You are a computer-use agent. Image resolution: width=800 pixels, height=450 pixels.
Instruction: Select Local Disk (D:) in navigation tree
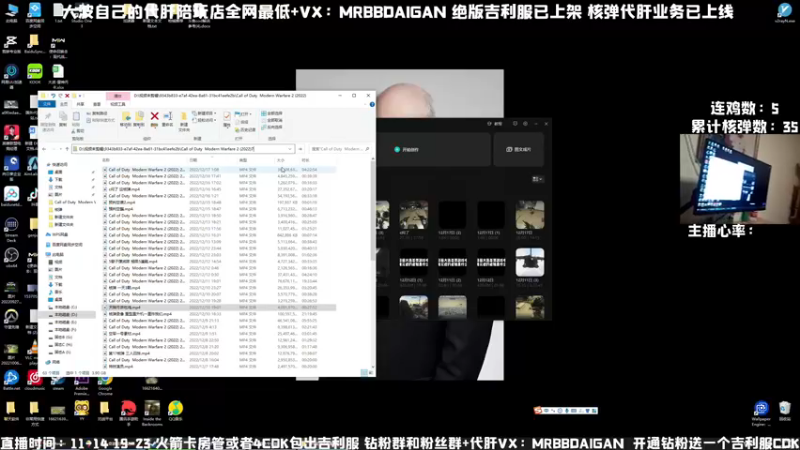[x=65, y=315]
